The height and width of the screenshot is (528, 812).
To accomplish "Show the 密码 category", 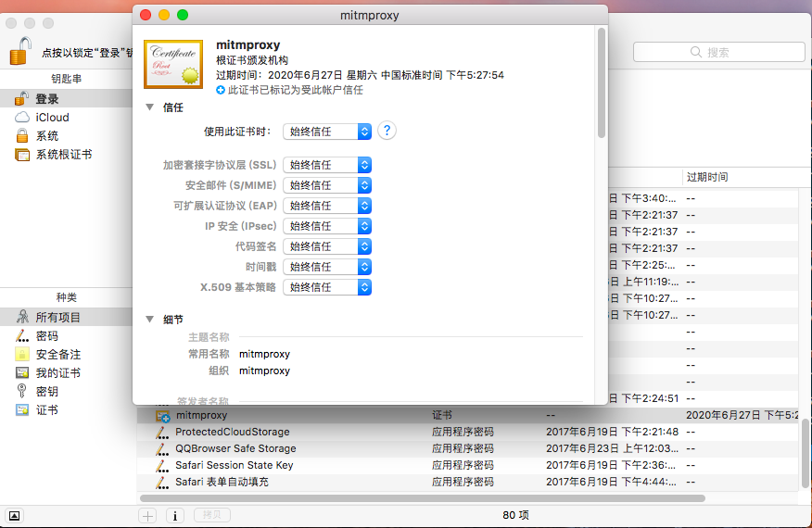I will click(x=67, y=336).
